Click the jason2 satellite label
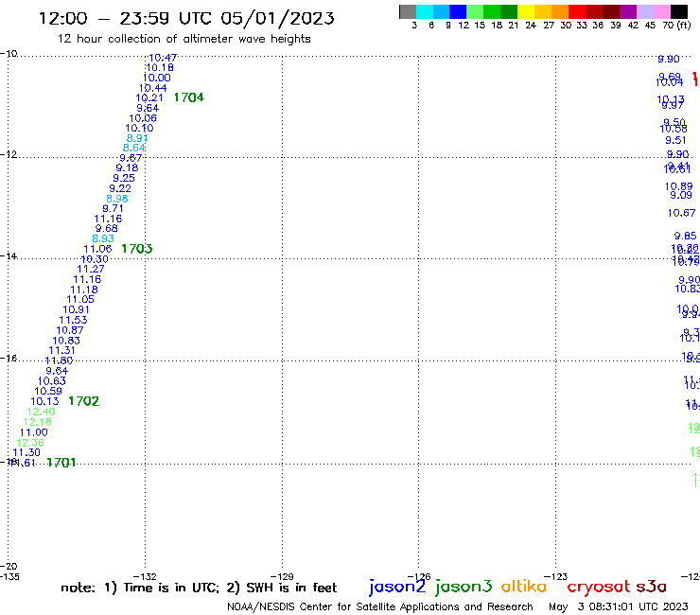Viewport: 700px width, 615px height. tap(397, 587)
